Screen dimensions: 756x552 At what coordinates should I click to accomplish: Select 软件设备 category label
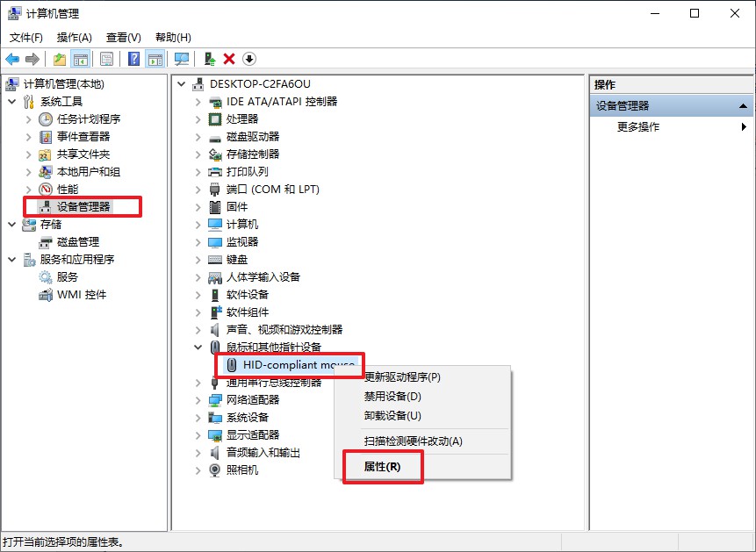(x=248, y=295)
